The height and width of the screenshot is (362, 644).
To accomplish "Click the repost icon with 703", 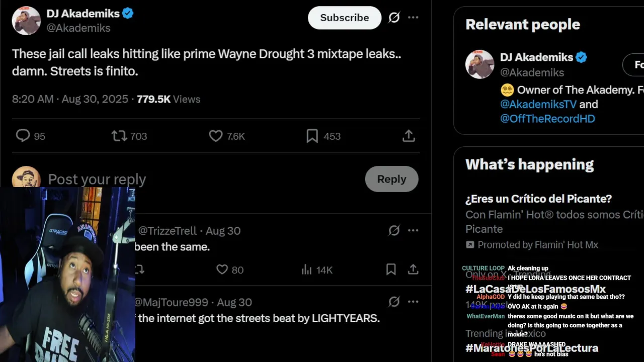I will (x=119, y=136).
